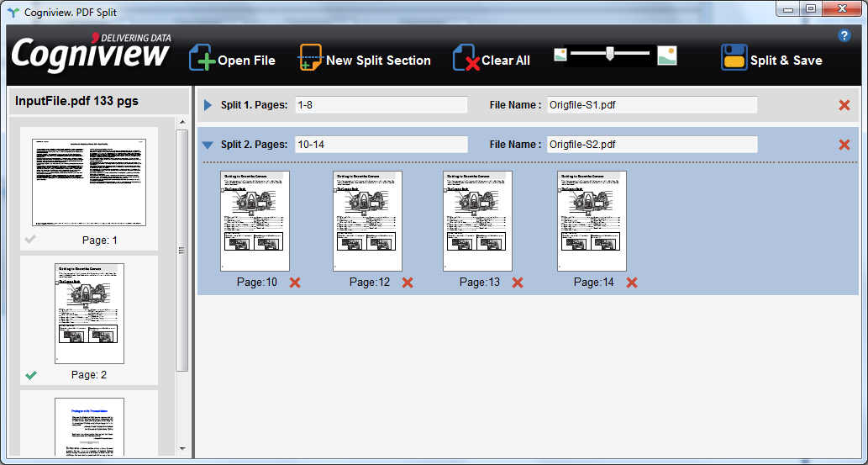The height and width of the screenshot is (465, 868).
Task: Remove Page:12 from Split 2
Action: pos(408,283)
